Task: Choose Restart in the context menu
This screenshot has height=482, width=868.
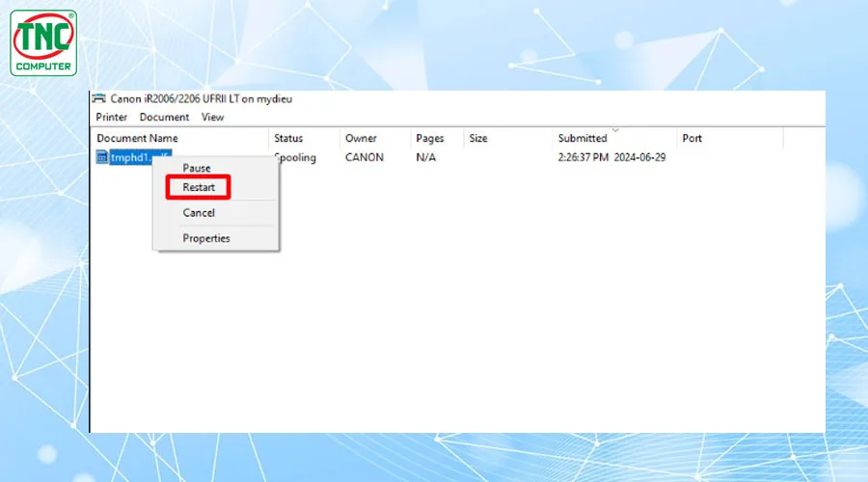Action: tap(198, 187)
